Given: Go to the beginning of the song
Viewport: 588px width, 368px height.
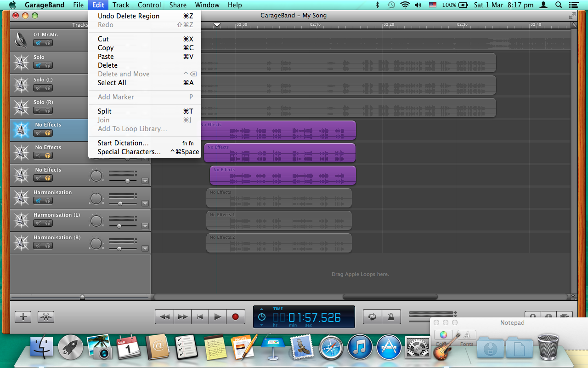Looking at the screenshot, I should pyautogui.click(x=200, y=316).
